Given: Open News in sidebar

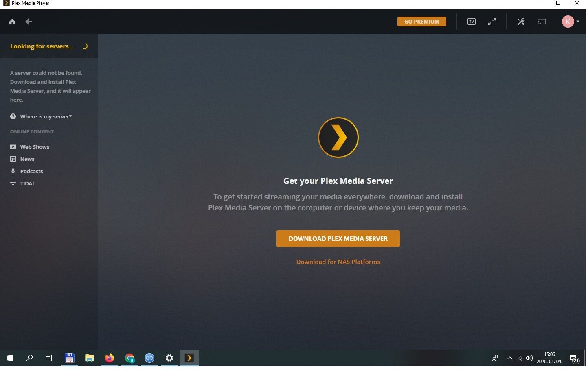Looking at the screenshot, I should [27, 159].
